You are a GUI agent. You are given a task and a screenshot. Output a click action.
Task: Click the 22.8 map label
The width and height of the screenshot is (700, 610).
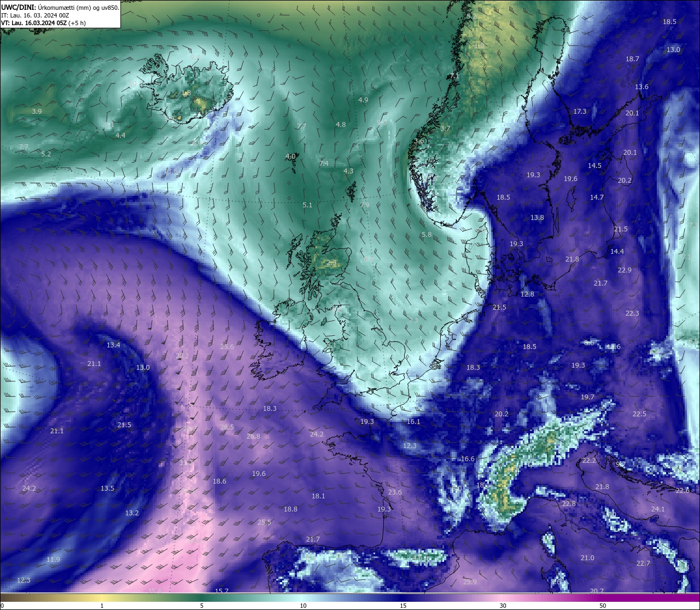[569, 504]
